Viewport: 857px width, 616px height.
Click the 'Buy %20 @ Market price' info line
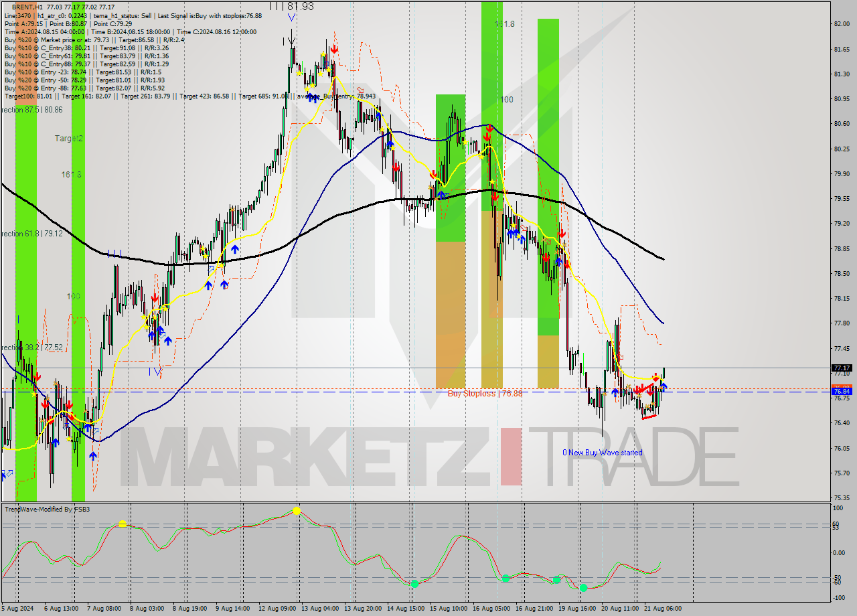coord(94,39)
